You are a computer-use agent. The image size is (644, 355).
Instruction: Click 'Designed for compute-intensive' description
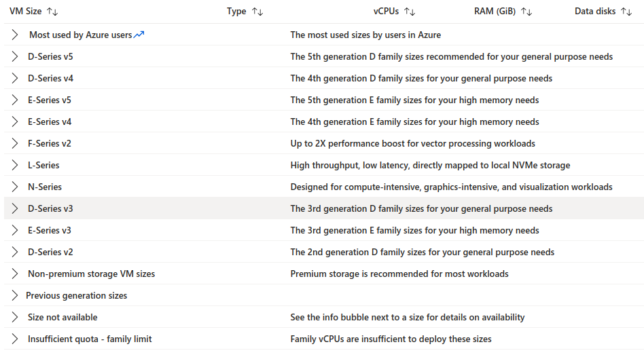coord(451,187)
